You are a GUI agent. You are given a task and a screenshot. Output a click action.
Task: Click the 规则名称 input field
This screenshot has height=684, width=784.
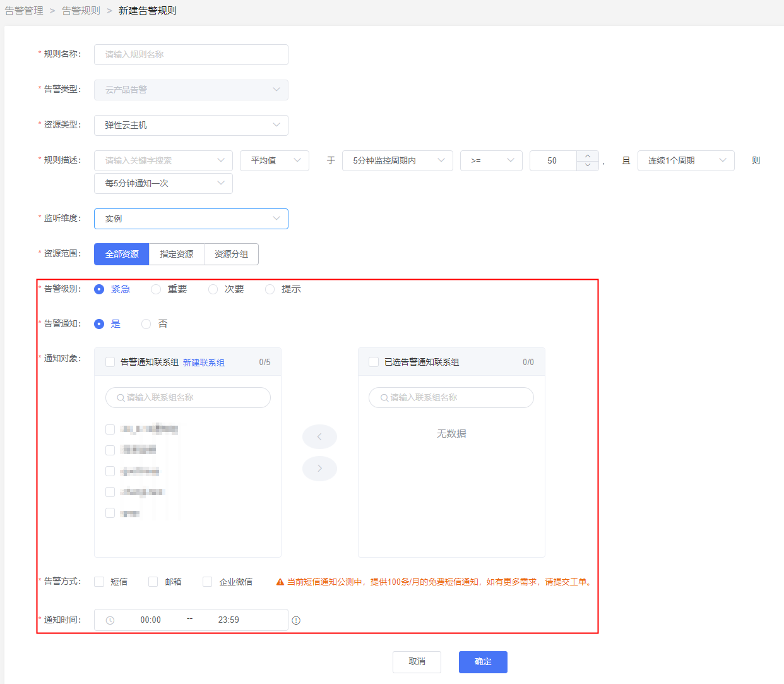(191, 54)
